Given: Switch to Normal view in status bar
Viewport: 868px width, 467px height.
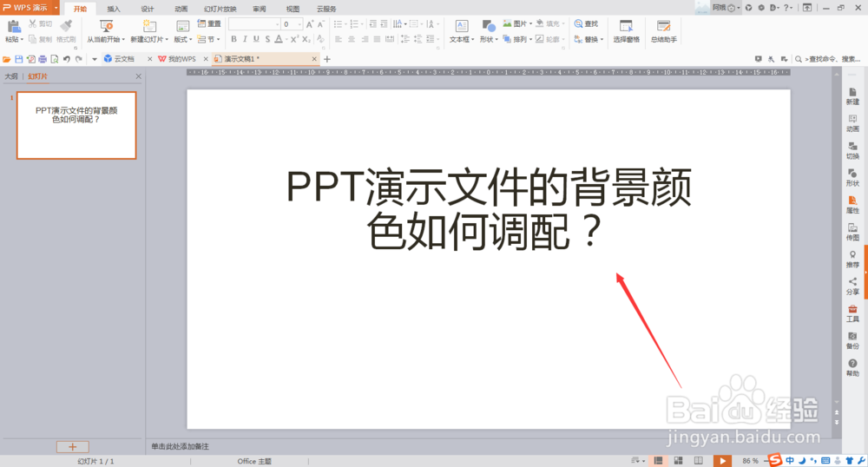Looking at the screenshot, I should (x=658, y=460).
